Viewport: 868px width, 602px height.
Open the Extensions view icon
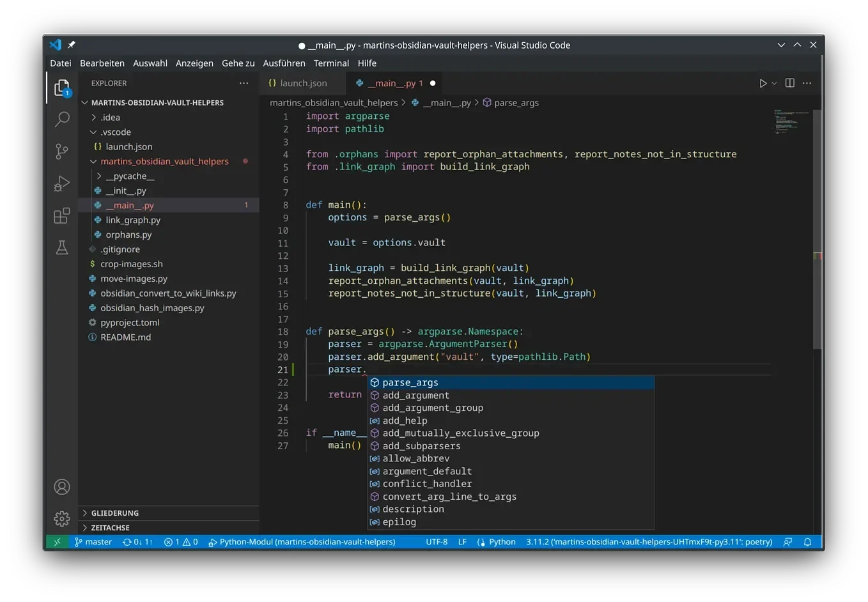coord(62,216)
